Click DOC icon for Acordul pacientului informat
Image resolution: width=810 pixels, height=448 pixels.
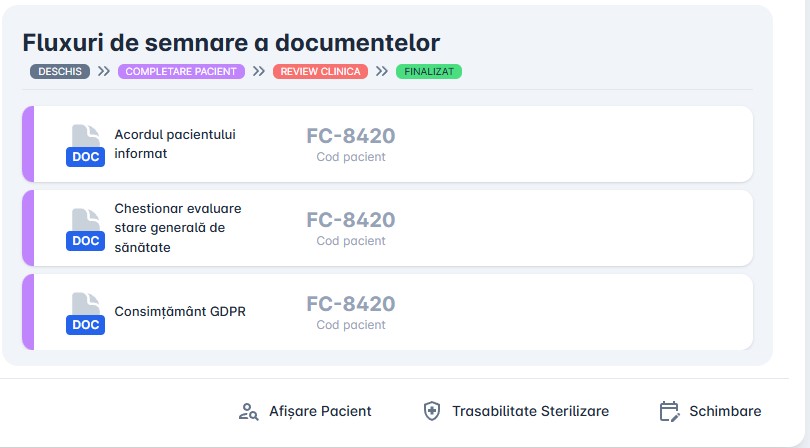coord(86,145)
